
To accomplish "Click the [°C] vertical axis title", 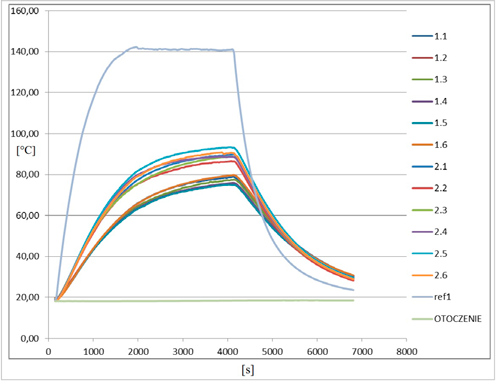I will (x=26, y=151).
